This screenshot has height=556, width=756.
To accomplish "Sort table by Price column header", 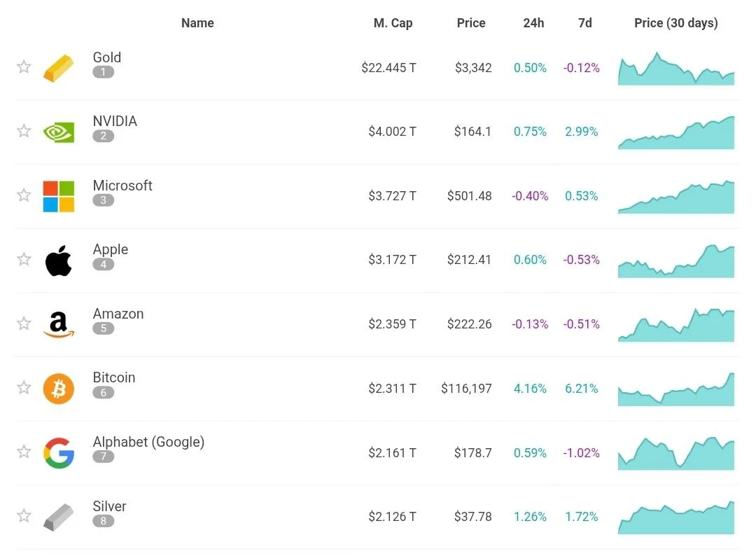I will [471, 23].
